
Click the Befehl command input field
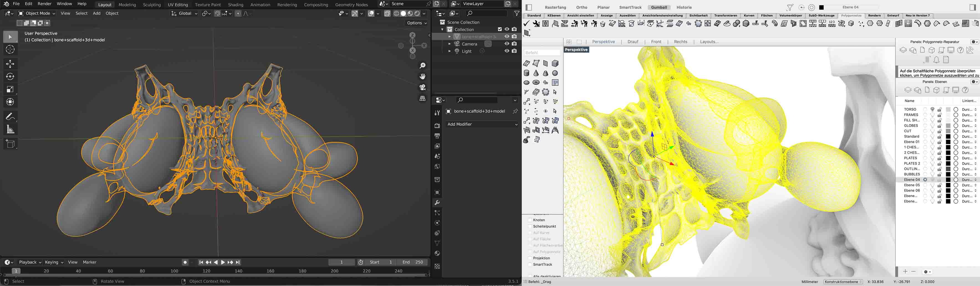[x=542, y=53]
